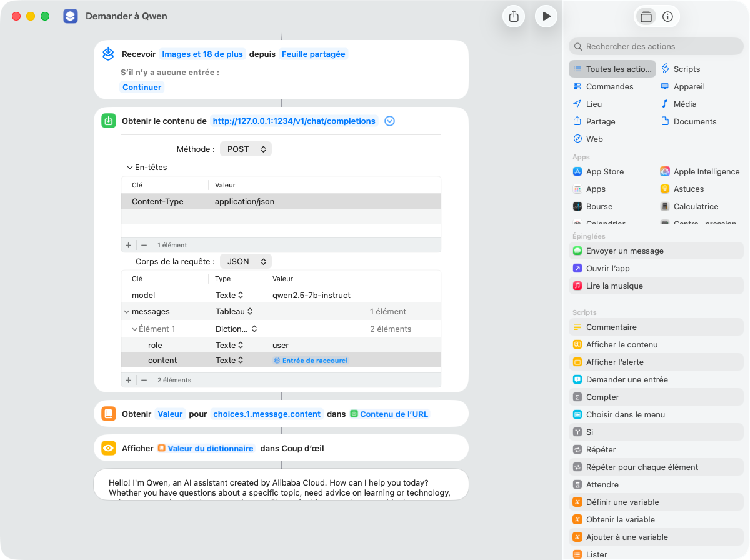Click the green Obtenir le contenu icon

(108, 121)
